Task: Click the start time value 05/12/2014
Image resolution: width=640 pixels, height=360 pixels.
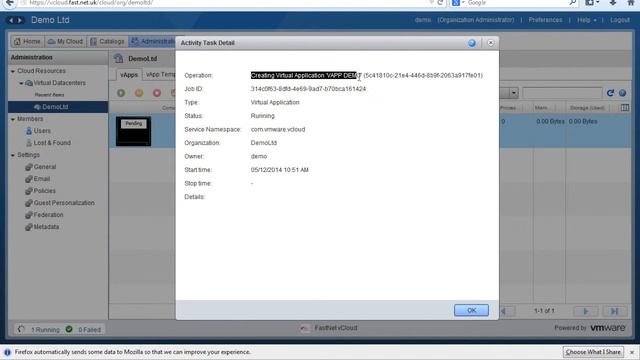Action: click(280, 170)
